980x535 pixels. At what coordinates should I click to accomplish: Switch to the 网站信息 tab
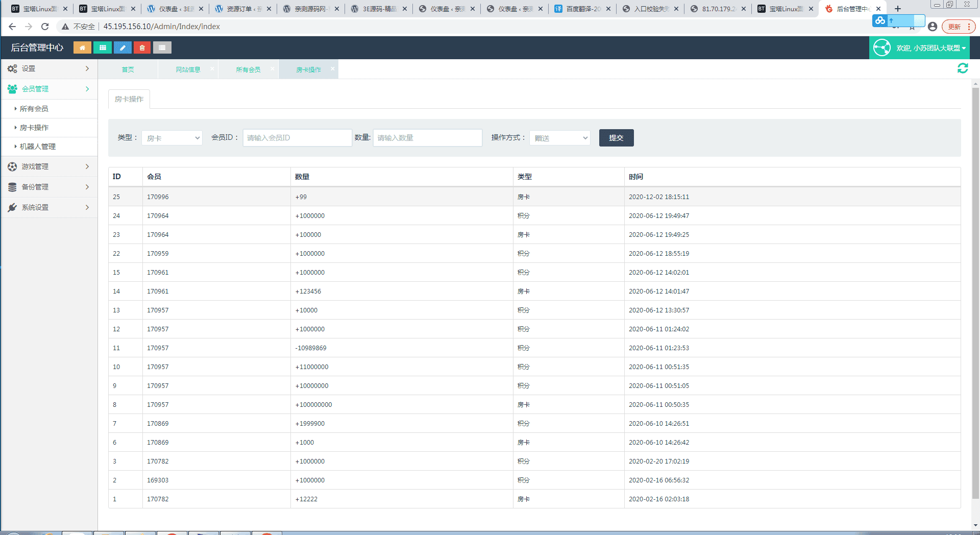point(188,69)
